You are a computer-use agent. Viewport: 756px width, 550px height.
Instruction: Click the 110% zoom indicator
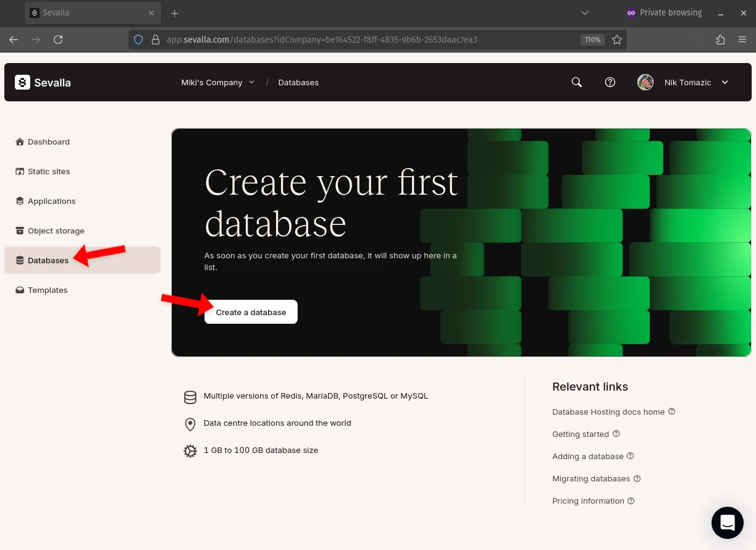[592, 39]
